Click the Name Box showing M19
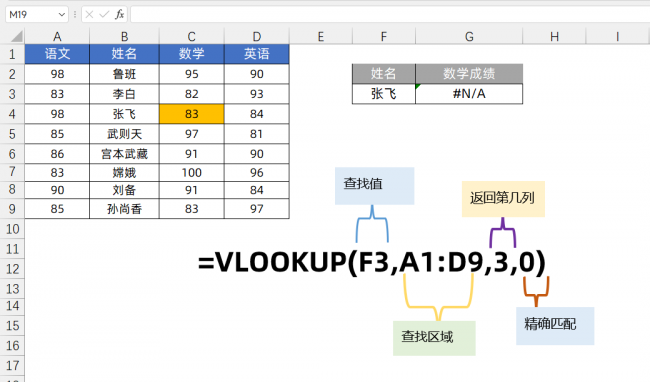The width and height of the screenshot is (650, 382). pos(36,15)
